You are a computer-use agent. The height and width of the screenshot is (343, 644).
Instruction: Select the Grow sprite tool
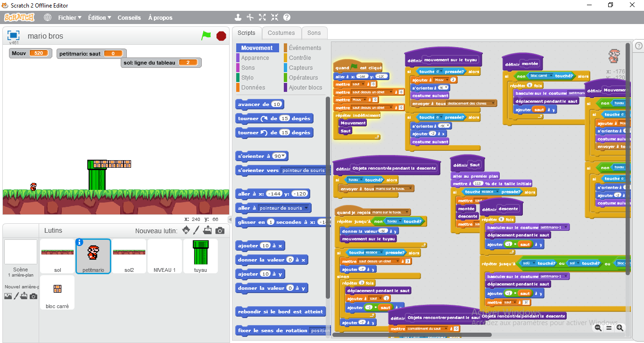tap(263, 17)
